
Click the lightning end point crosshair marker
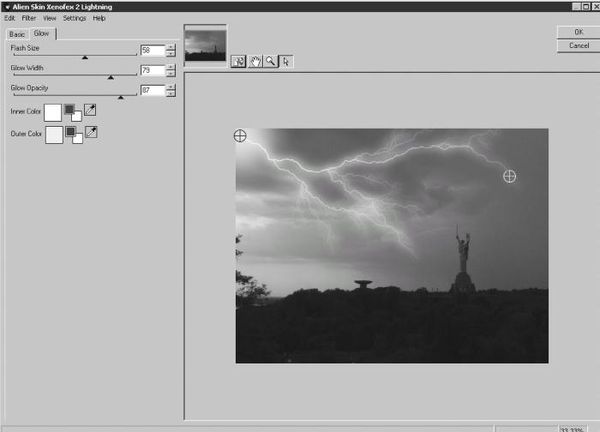[x=509, y=176]
